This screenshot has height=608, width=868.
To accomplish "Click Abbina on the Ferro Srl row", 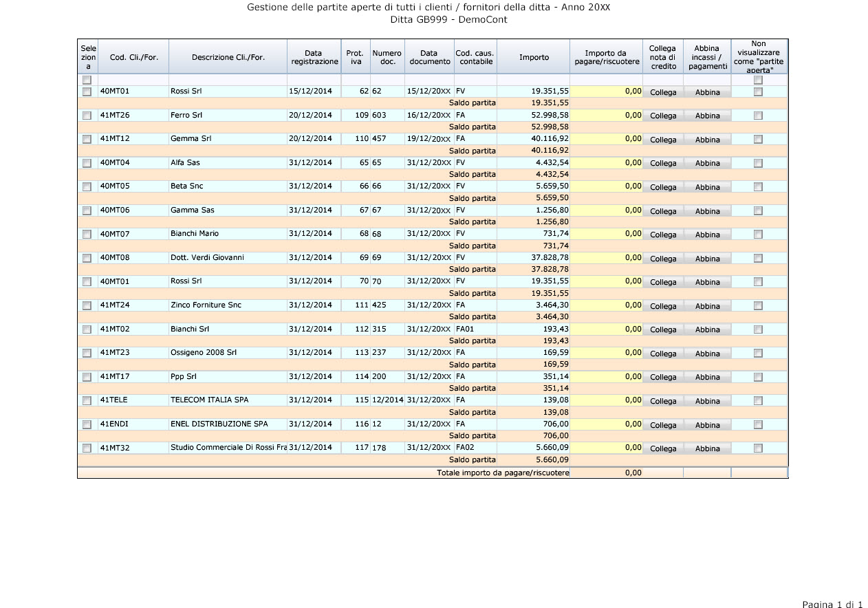I will click(x=707, y=116).
